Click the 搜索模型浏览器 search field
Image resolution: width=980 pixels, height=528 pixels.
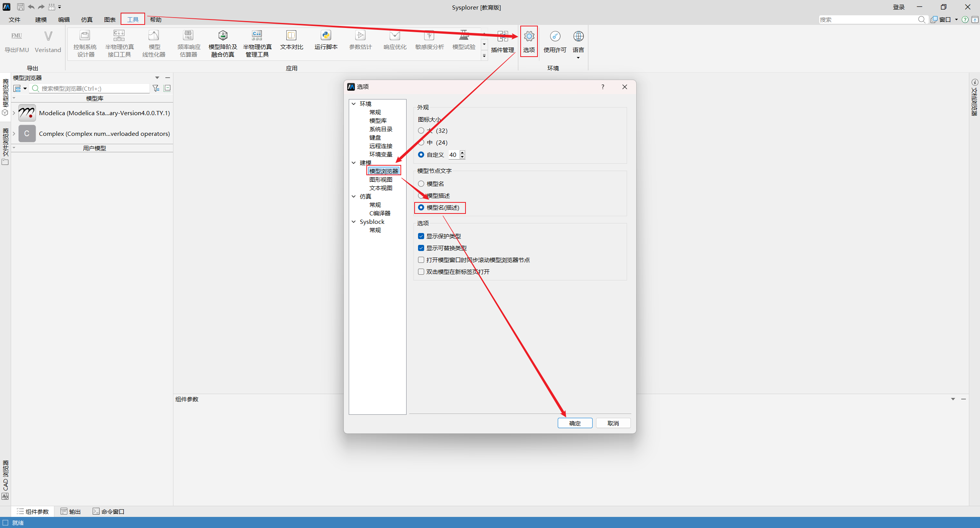(x=90, y=88)
